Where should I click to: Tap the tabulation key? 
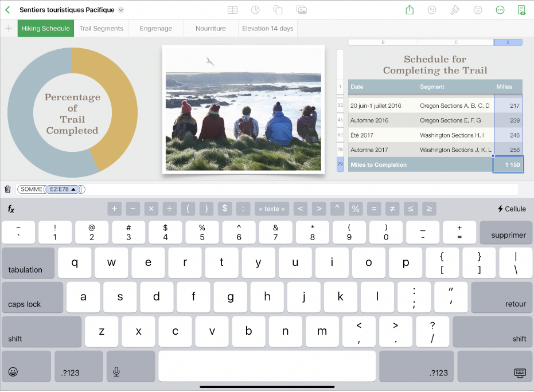pyautogui.click(x=28, y=263)
